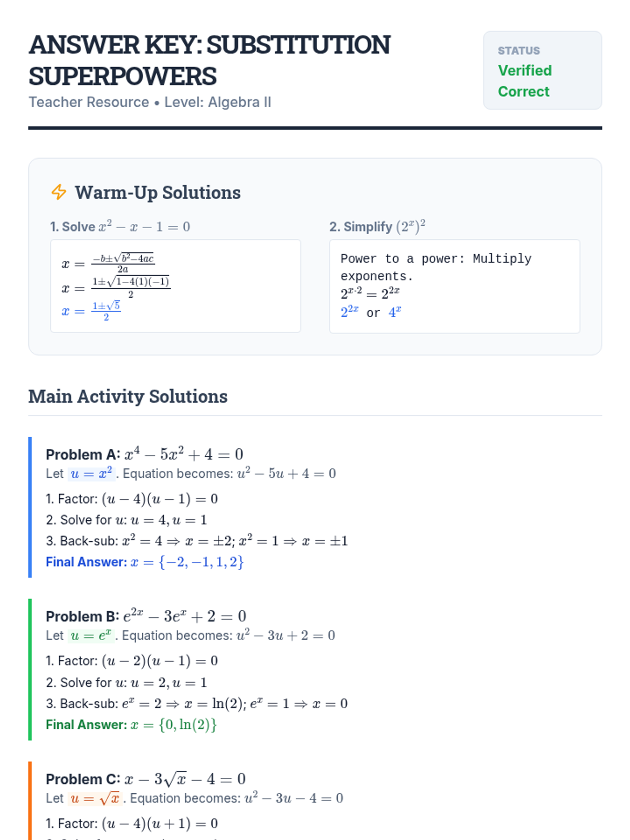This screenshot has width=630, height=840.
Task: Click the Teacher Resource subtitle text
Action: click(x=150, y=102)
